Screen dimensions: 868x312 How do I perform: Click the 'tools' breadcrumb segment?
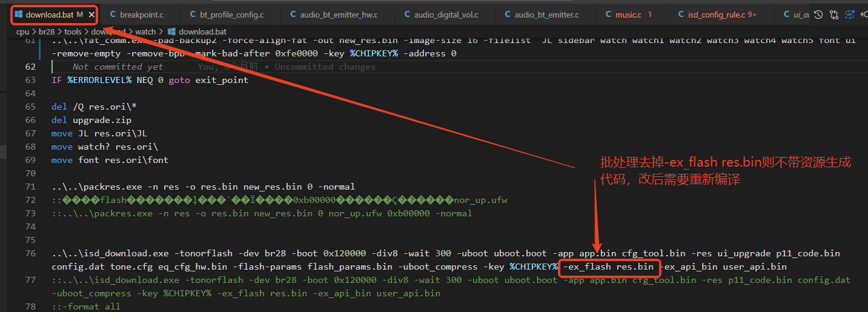click(73, 32)
